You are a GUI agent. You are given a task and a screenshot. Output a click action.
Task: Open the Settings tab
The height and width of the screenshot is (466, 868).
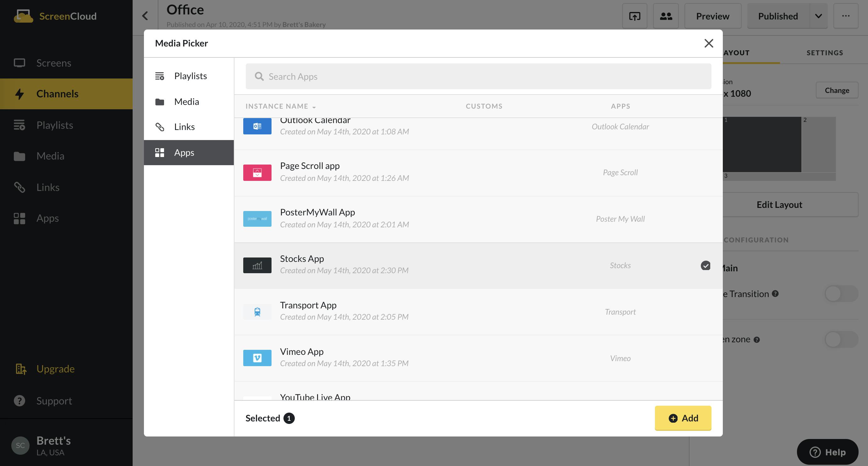click(x=825, y=53)
